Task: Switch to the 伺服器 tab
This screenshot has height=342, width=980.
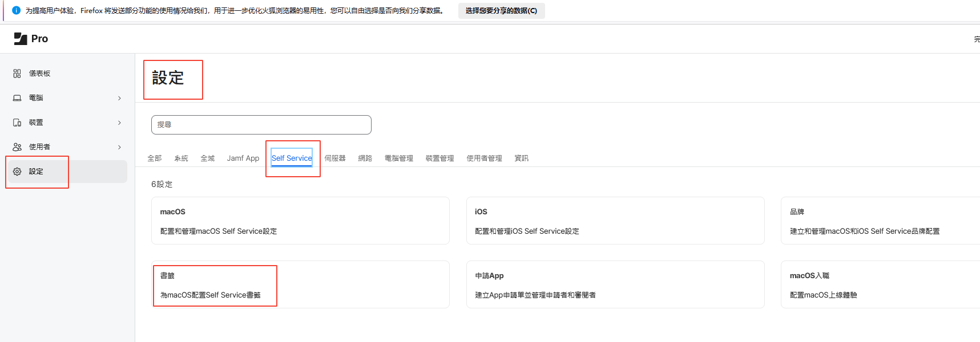Action: click(335, 158)
